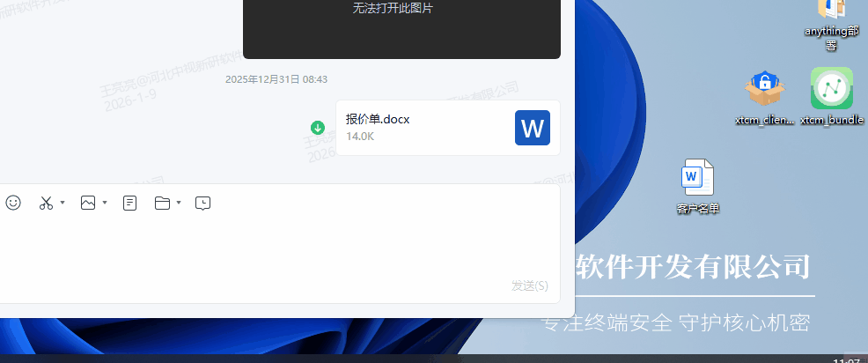Screen dimensions: 868x363
Task: Expand the image icon dropdown arrow
Action: 105,203
